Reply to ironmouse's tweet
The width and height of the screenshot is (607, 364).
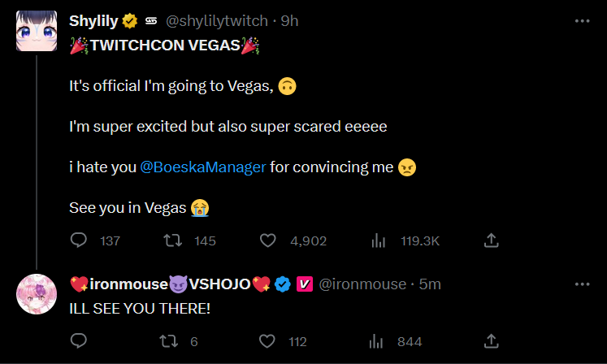(x=79, y=341)
